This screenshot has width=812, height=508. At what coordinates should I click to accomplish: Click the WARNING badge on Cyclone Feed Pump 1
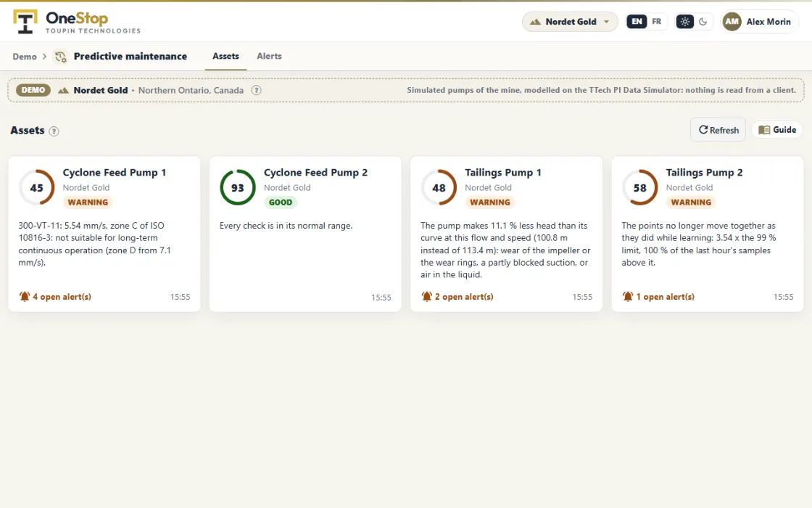tap(88, 202)
